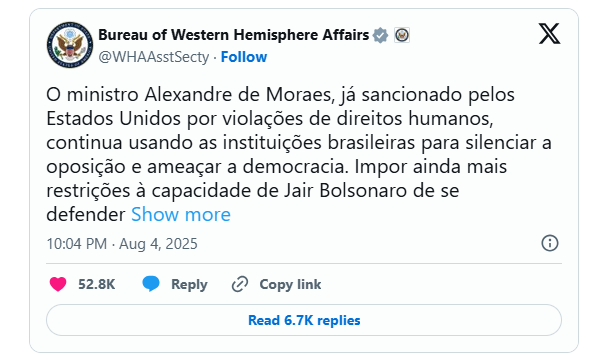Click the government affiliation seal badge
Viewport: 609px width, 360px height.
(402, 35)
